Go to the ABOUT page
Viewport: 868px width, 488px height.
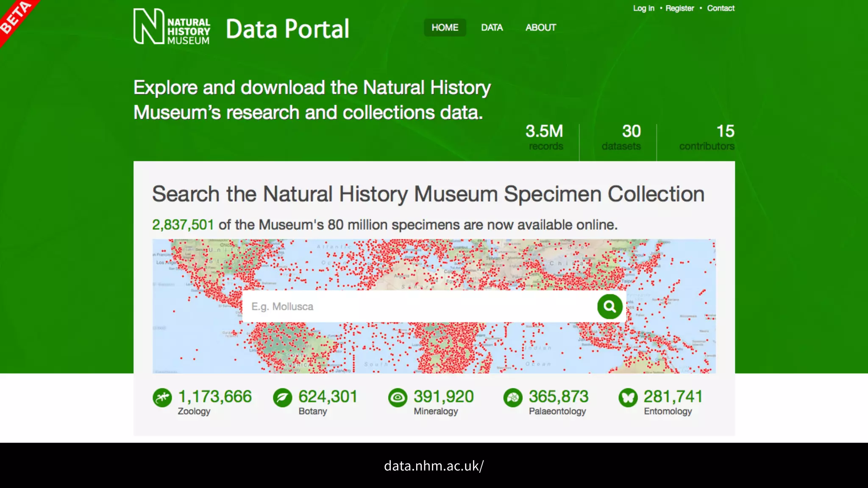540,28
